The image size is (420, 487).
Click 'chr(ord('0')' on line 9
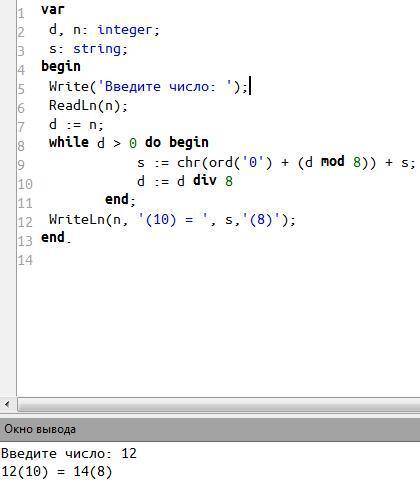click(x=225, y=163)
